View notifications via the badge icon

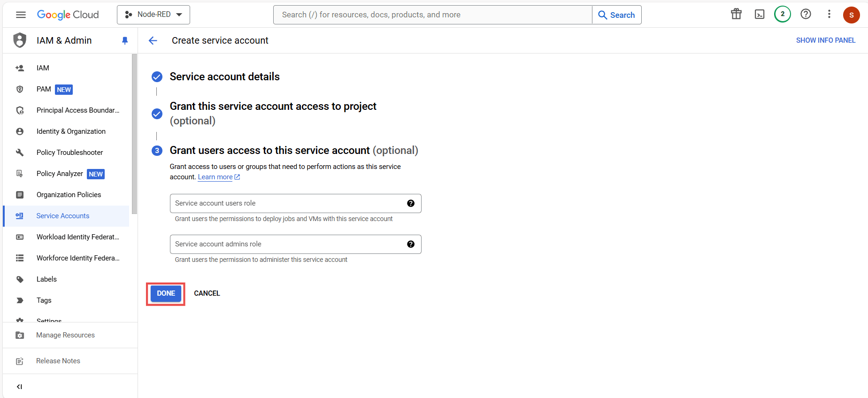coord(782,14)
